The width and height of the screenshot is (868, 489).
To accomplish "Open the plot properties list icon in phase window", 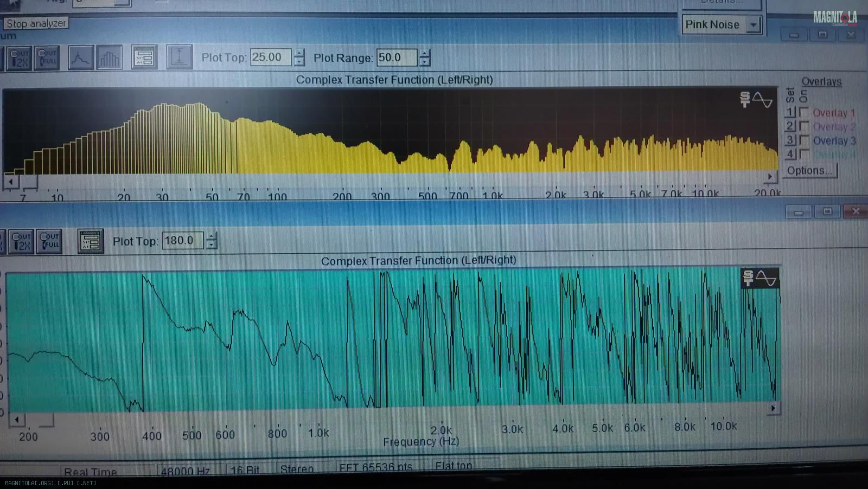I will click(x=90, y=241).
